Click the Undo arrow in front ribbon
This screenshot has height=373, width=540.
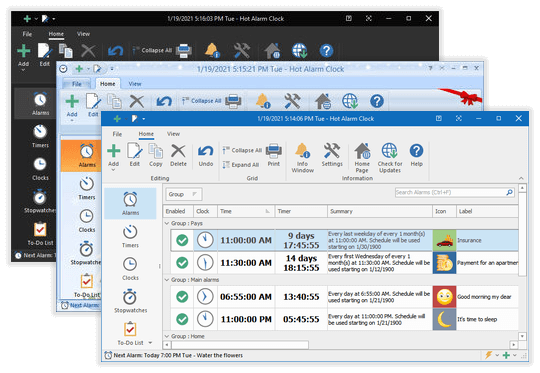coord(206,155)
